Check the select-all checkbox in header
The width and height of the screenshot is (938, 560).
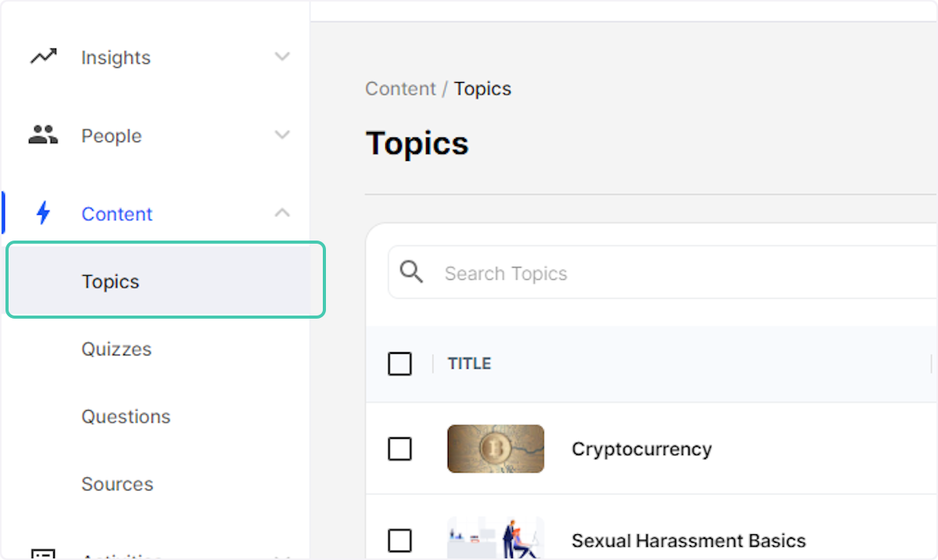399,363
